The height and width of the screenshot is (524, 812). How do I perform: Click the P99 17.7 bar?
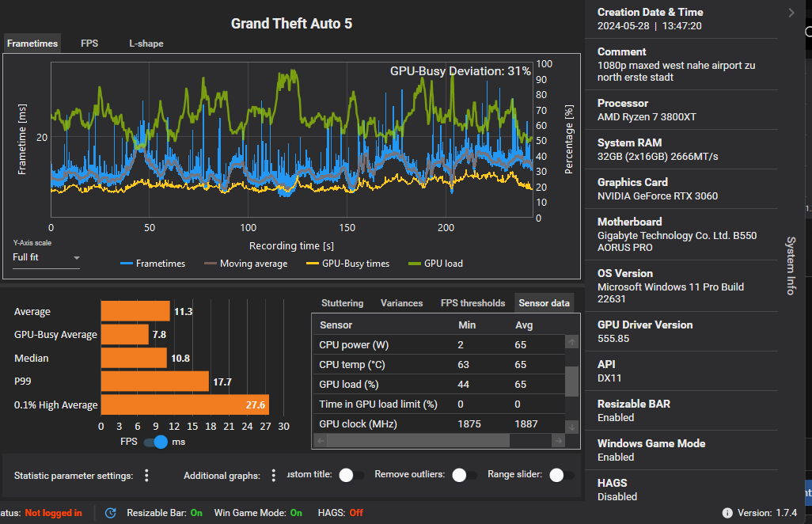tap(155, 381)
